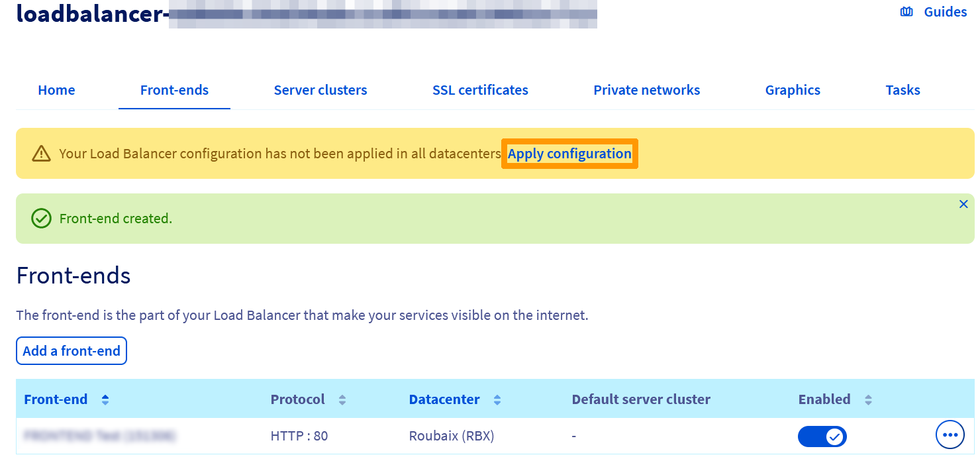Click the sort icon next to Enabled
The width and height of the screenshot is (980, 463).
point(867,399)
